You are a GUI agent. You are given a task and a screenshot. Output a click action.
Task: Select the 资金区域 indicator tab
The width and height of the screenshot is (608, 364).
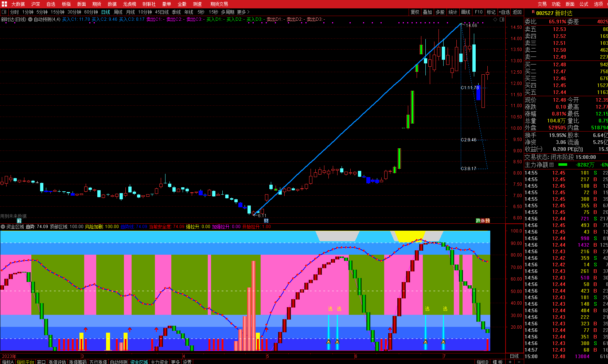(139, 362)
